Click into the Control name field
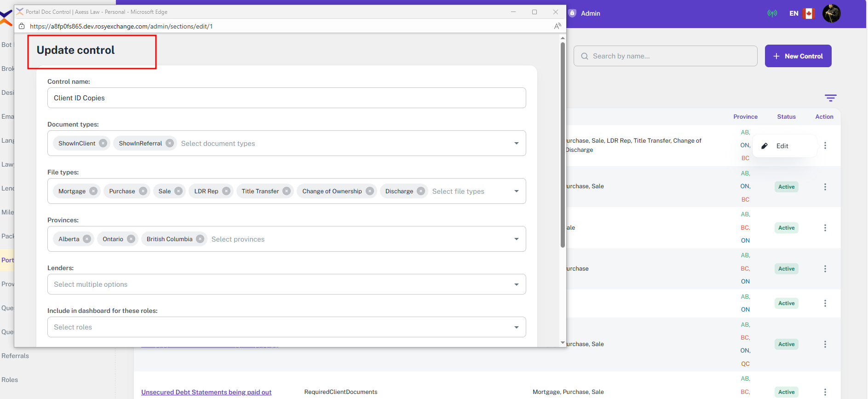The height and width of the screenshot is (399, 868). (x=286, y=98)
